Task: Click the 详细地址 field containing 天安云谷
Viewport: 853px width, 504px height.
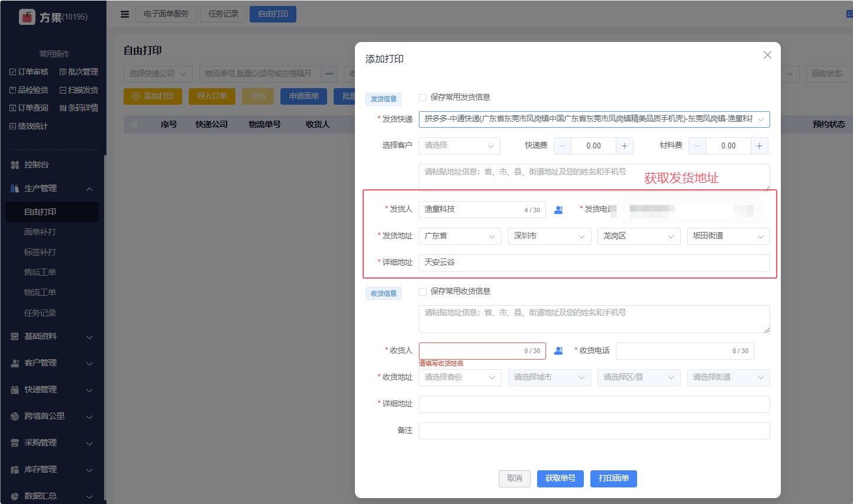Action: coord(594,263)
